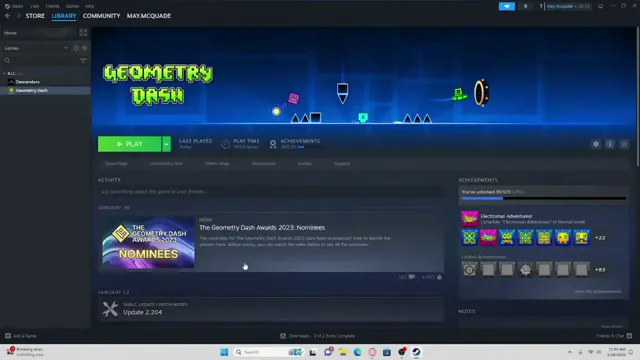Open Microsoft Edge from the taskbar
640x360 pixels.
click(x=358, y=352)
